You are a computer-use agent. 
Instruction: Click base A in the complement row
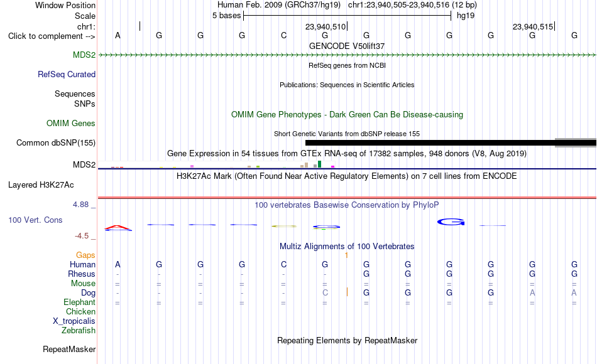click(x=118, y=36)
